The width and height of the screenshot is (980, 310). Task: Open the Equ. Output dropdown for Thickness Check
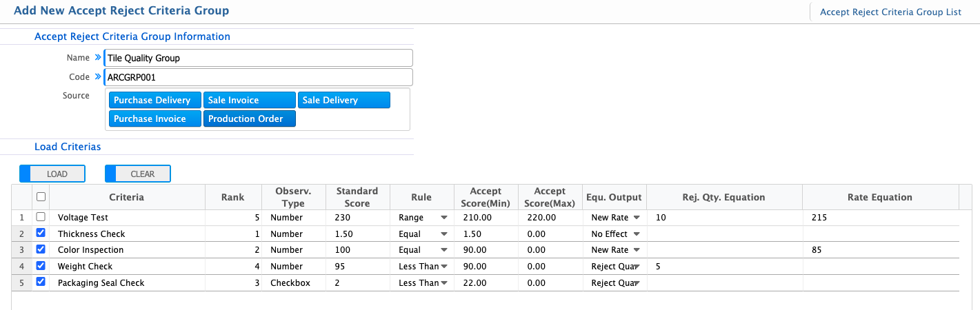coord(636,234)
